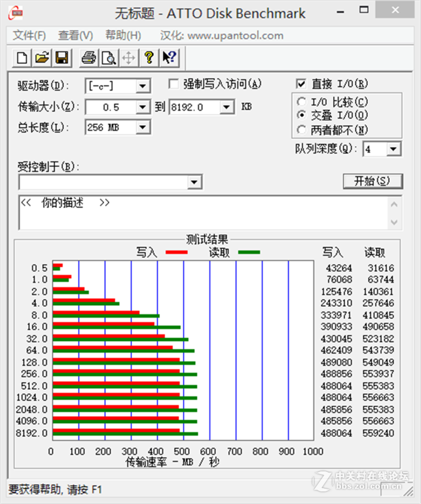Viewport: 421px width, 504px height.
Task: Enable 强制写入访问 checkbox
Action: (x=173, y=84)
